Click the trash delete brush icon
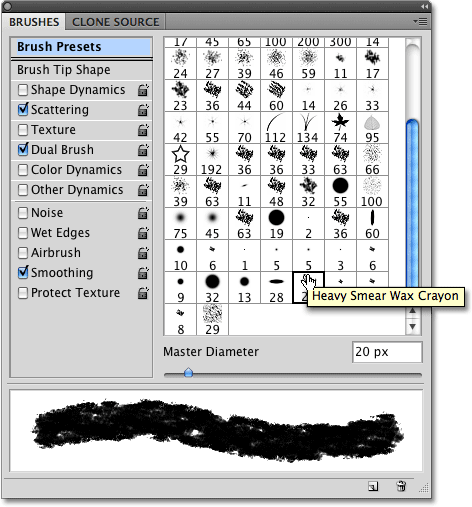This screenshot has width=472, height=507. [x=401, y=486]
